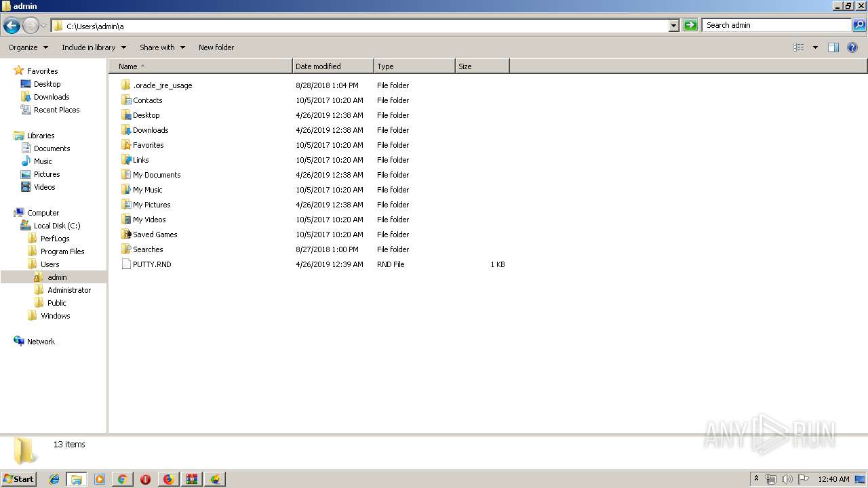The width and height of the screenshot is (868, 488).
Task: Select Computer in navigation pane
Action: (x=43, y=213)
